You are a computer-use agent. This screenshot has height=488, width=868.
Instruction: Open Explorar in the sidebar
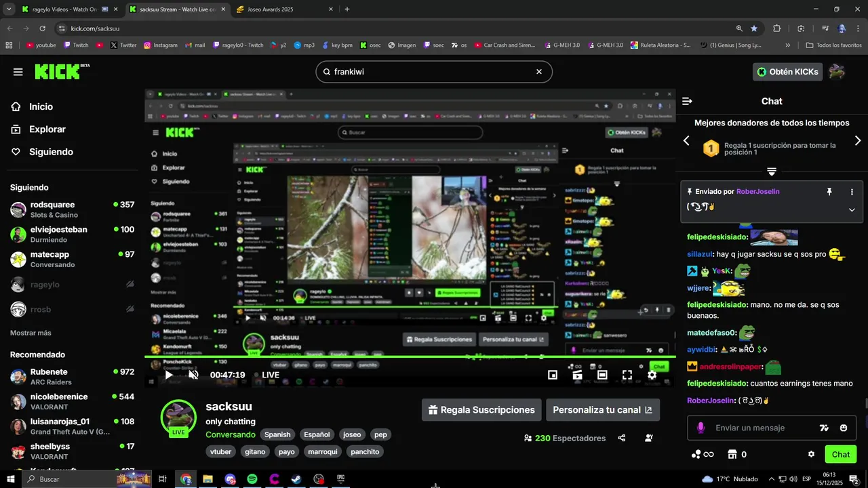tap(47, 129)
